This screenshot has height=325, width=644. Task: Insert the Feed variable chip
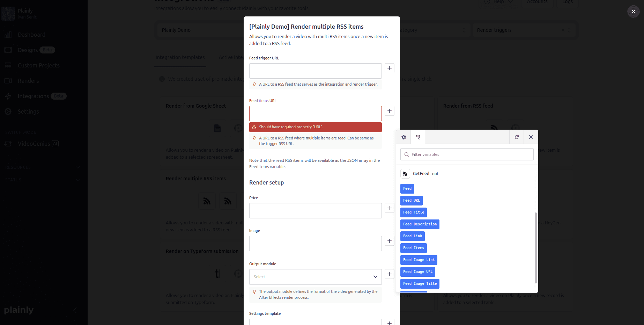click(x=407, y=189)
